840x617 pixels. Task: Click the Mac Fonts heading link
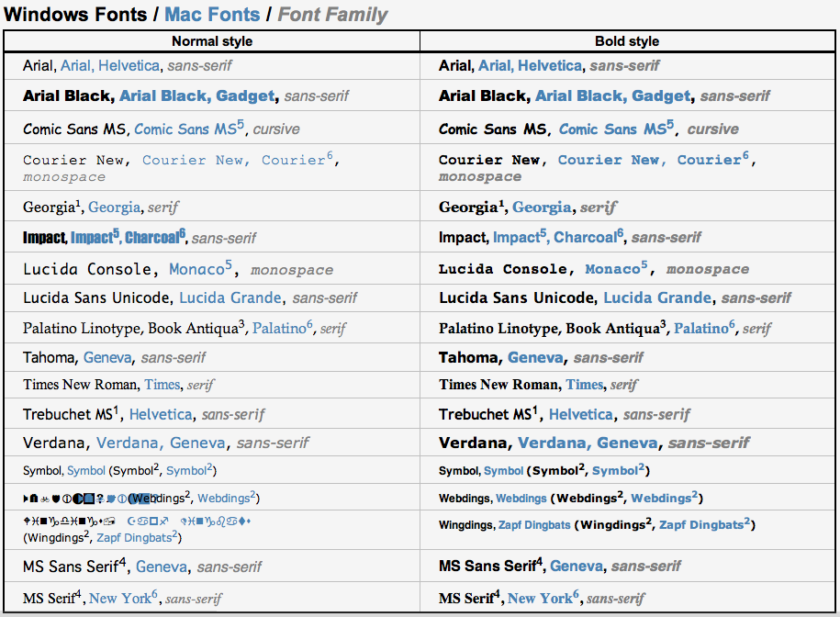point(212,15)
